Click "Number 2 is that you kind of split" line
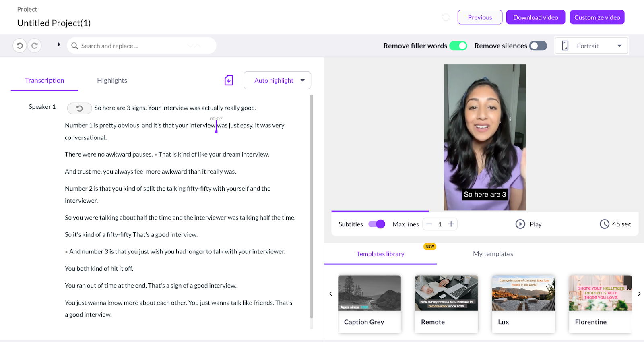This screenshot has height=342, width=644. point(167,194)
